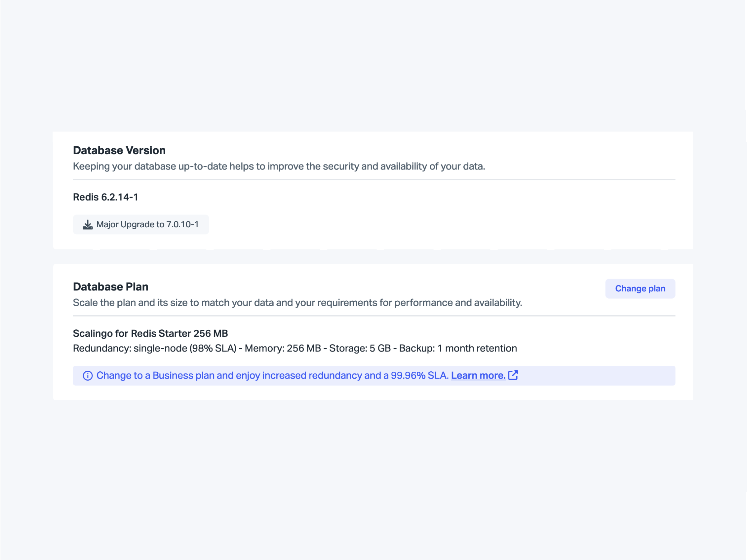Click the 'Keeping your database up-to-date' description
The height and width of the screenshot is (560, 747).
pos(279,166)
